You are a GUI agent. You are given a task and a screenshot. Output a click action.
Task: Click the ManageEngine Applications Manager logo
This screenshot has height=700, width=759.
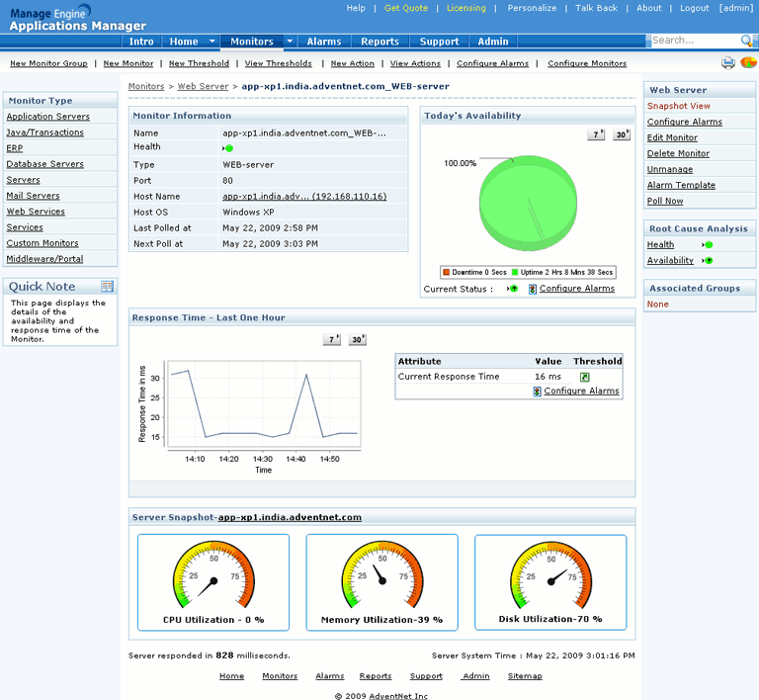click(x=77, y=18)
